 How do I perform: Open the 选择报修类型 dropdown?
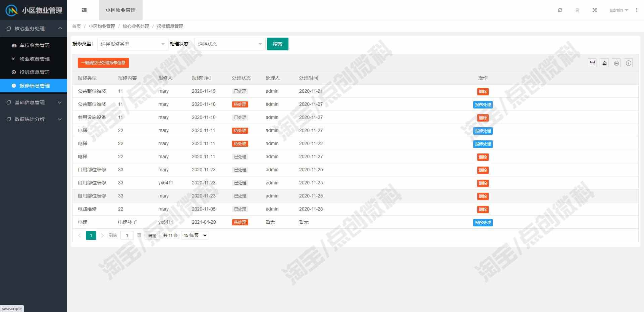[132, 44]
